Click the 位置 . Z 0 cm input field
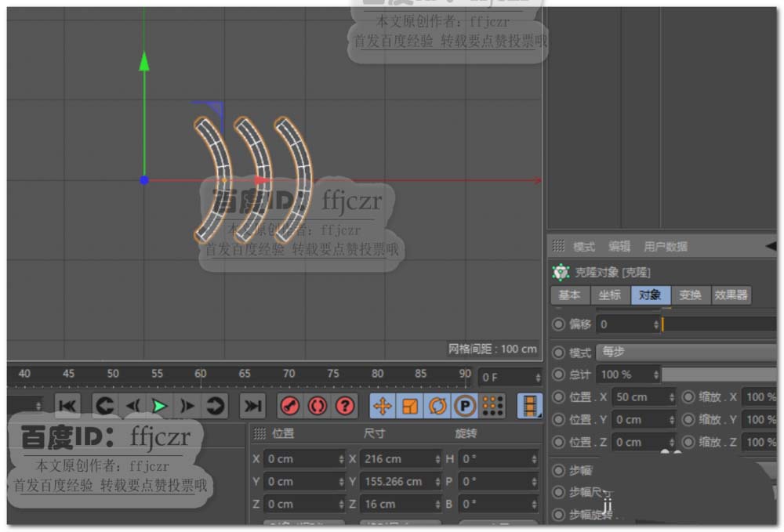Image resolution: width=784 pixels, height=532 pixels. (x=644, y=442)
